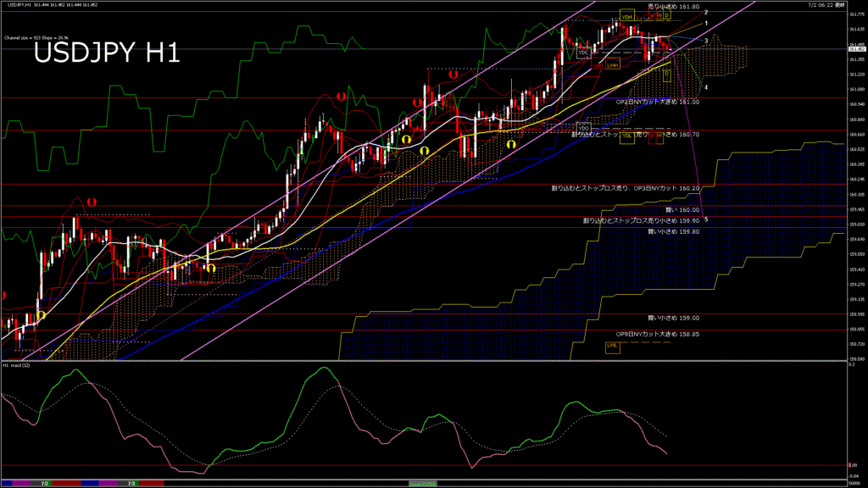Select the OP9日NYカット大きめ 158.85 label

coord(657,334)
